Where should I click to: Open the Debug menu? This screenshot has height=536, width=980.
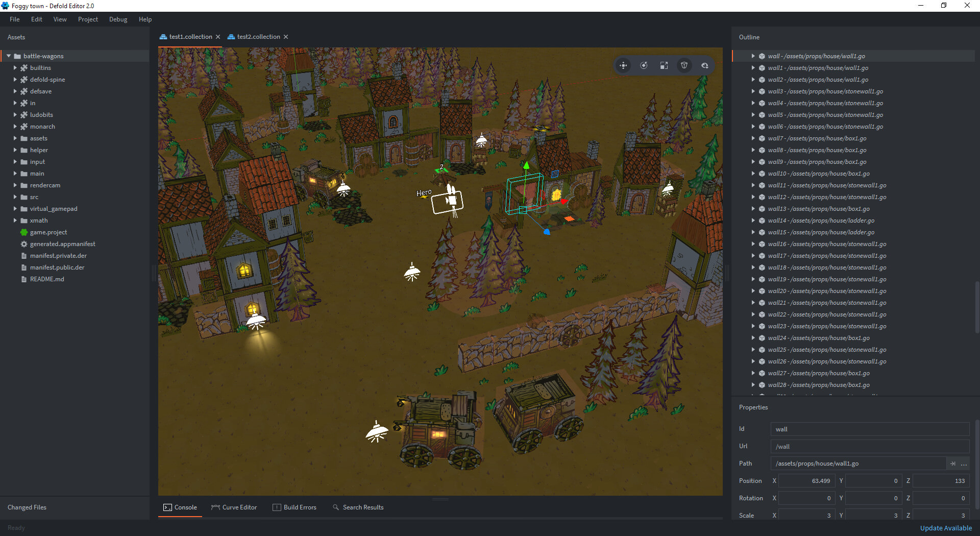pyautogui.click(x=118, y=19)
